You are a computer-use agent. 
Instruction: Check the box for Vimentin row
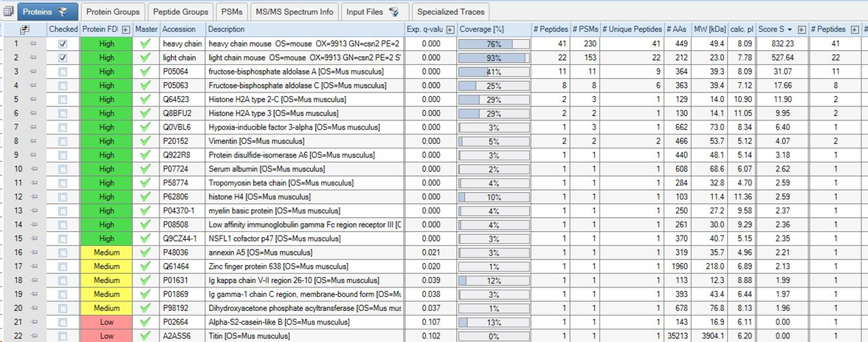click(x=63, y=141)
